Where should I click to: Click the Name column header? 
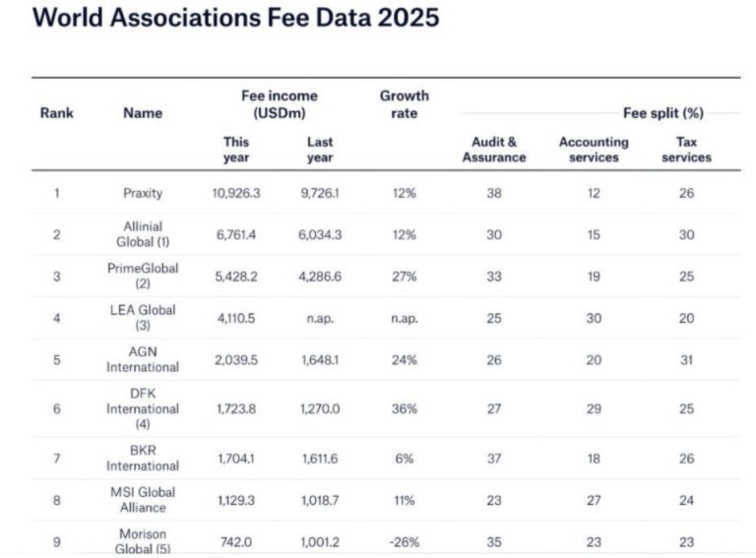coord(143,112)
